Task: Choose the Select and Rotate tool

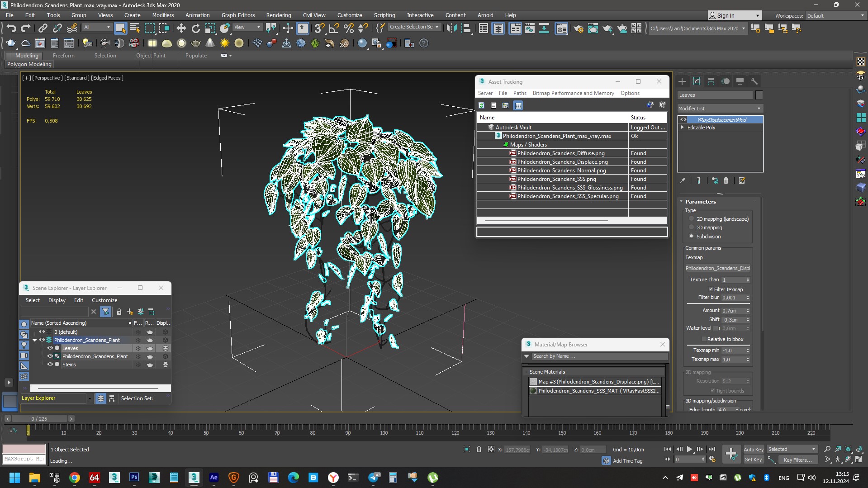Action: point(196,28)
